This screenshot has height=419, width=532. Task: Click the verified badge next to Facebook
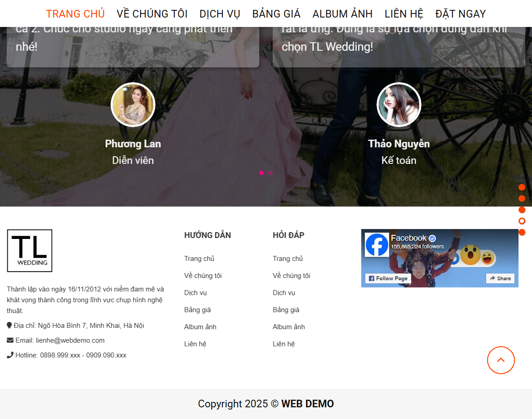[x=432, y=238]
